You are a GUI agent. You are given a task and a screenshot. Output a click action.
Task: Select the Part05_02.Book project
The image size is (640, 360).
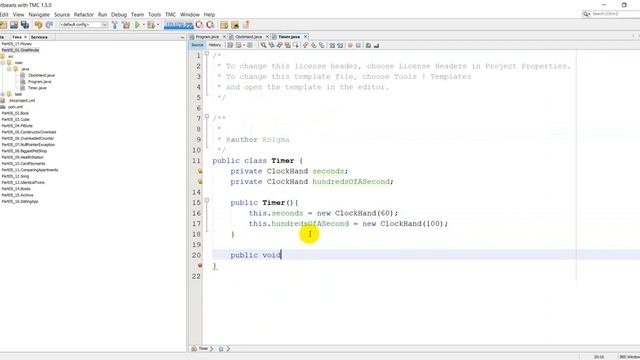pyautogui.click(x=15, y=113)
